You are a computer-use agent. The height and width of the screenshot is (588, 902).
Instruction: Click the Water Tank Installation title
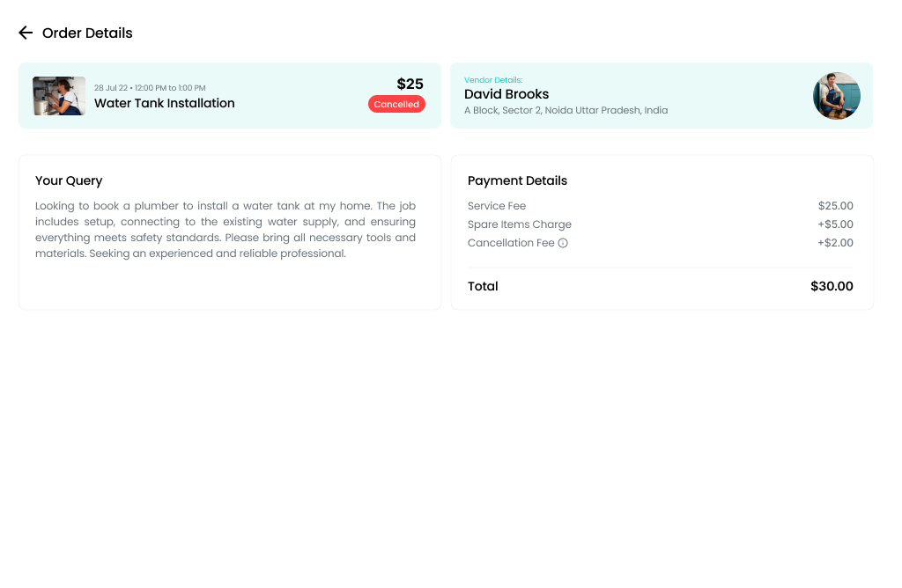click(165, 103)
